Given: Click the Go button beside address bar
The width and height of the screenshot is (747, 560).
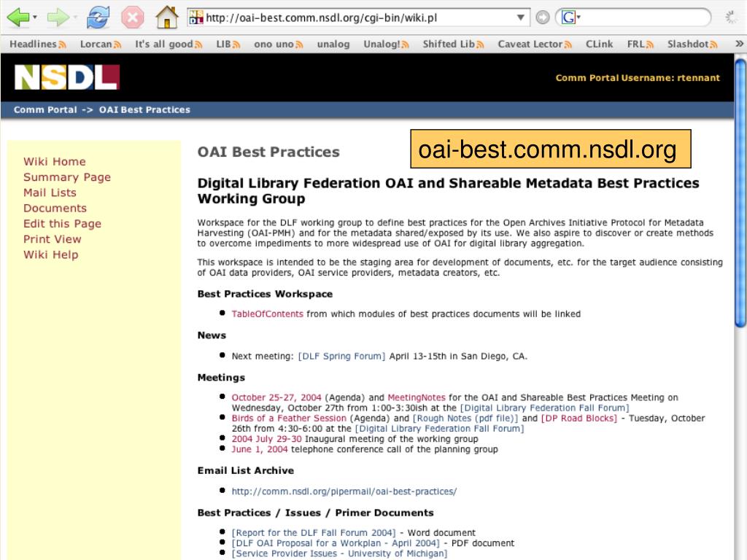Looking at the screenshot, I should [543, 17].
